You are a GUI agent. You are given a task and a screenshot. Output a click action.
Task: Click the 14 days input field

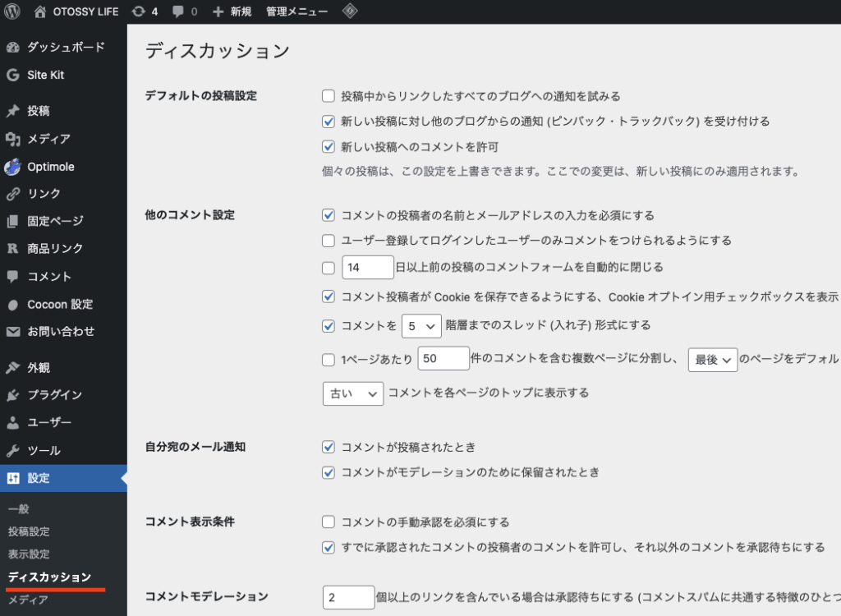pyautogui.click(x=368, y=268)
